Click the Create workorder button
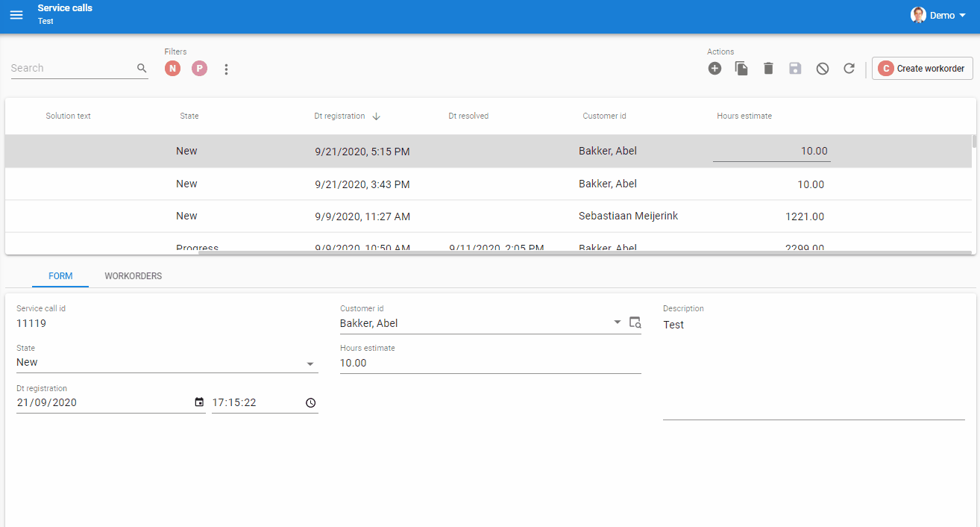980x527 pixels. point(923,69)
